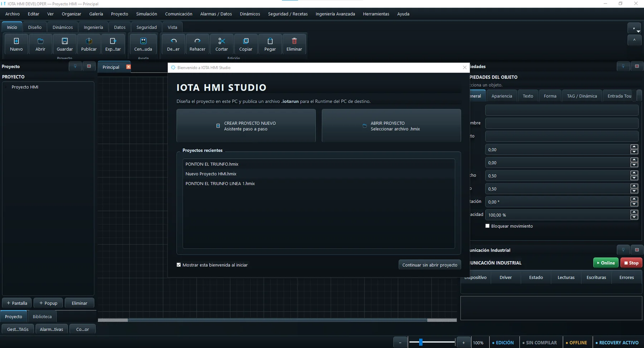
Task: Click the Nuevo project icon in ribbon
Action: [16, 44]
